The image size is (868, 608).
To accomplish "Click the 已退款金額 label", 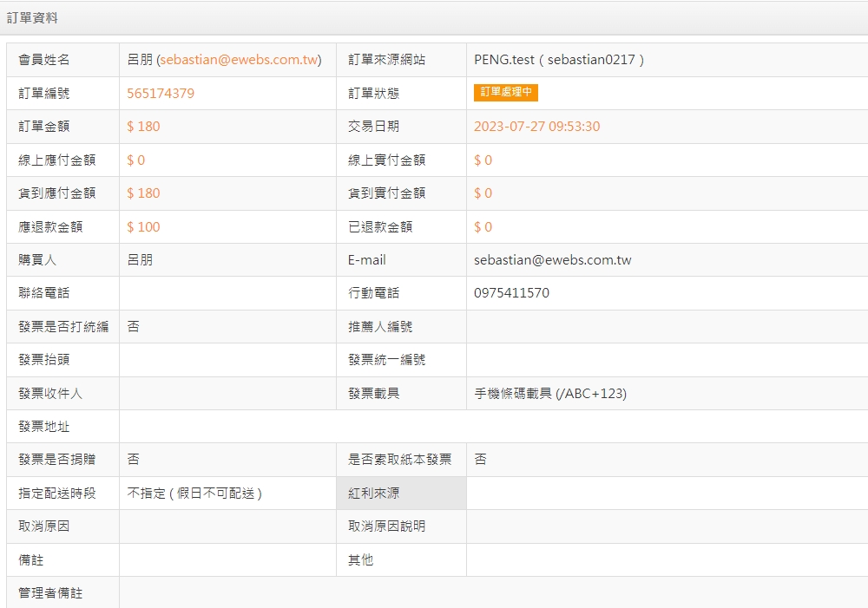I will [380, 227].
